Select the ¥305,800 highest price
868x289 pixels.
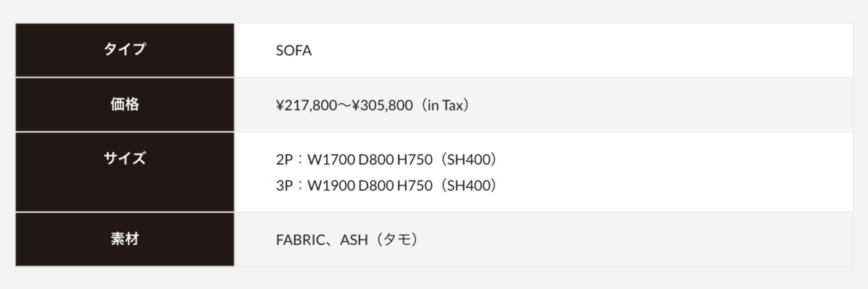pos(381,105)
